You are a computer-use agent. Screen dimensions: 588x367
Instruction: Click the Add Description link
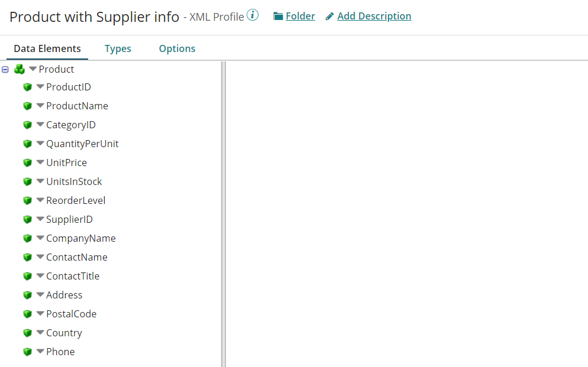click(374, 16)
